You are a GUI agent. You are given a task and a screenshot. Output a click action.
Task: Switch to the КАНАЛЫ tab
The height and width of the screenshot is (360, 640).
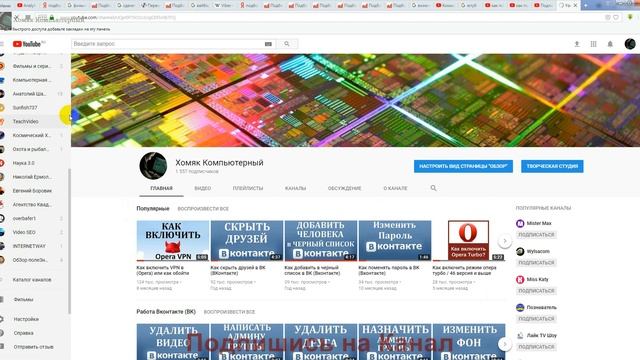coord(296,188)
